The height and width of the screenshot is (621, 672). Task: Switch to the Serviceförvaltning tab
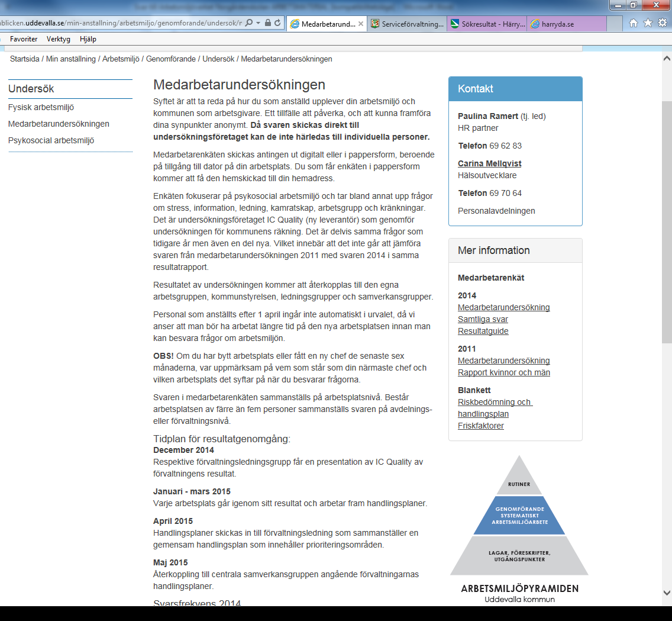pyautogui.click(x=407, y=24)
